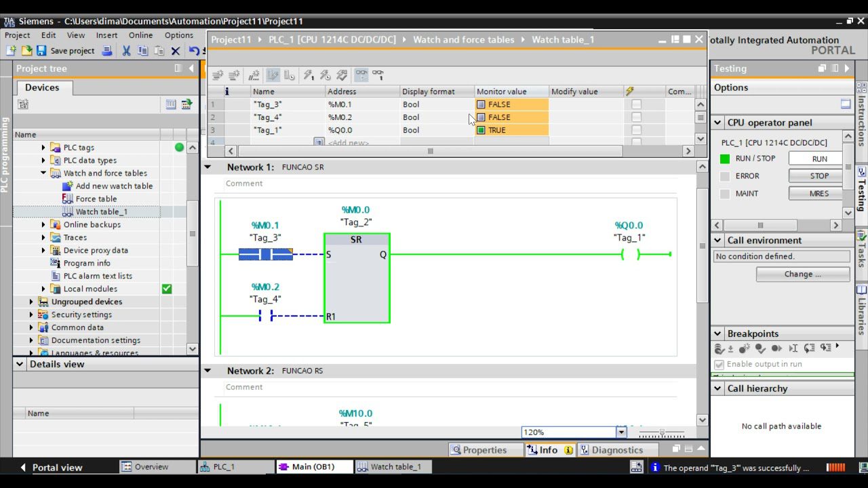Image resolution: width=868 pixels, height=488 pixels.
Task: Expand the PLC tags tree node
Action: (43, 147)
